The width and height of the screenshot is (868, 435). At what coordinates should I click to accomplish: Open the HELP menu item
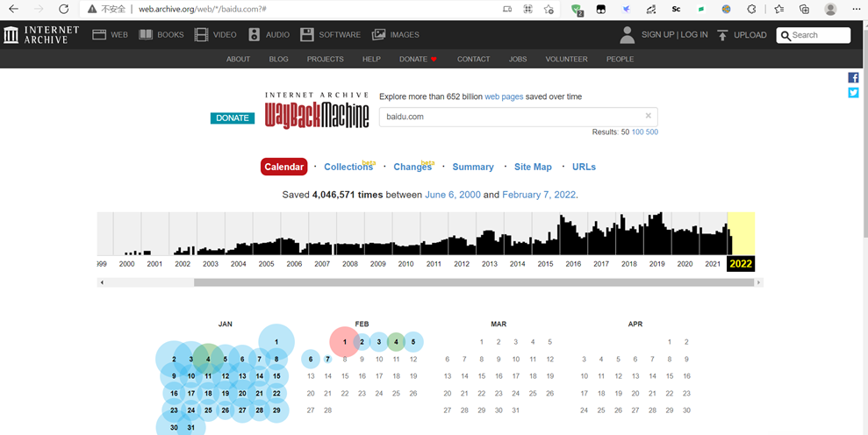[x=371, y=59]
